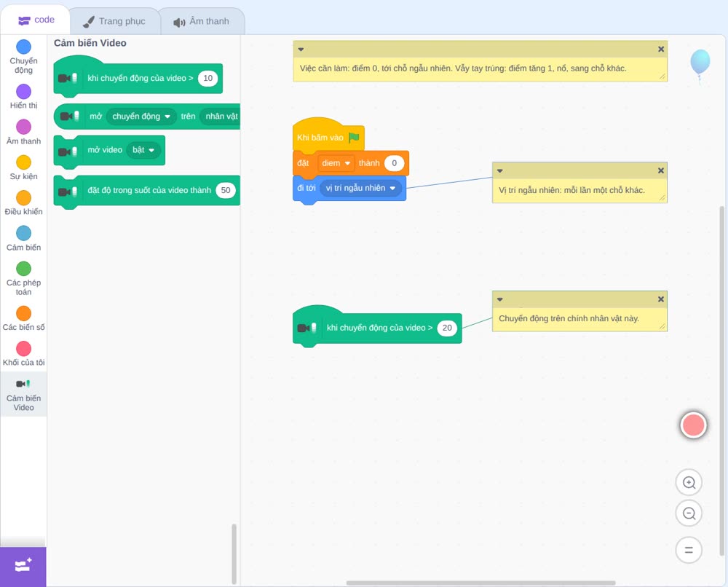Click the green flag on Khi bấm vào block
The height and width of the screenshot is (587, 728).
(x=354, y=138)
